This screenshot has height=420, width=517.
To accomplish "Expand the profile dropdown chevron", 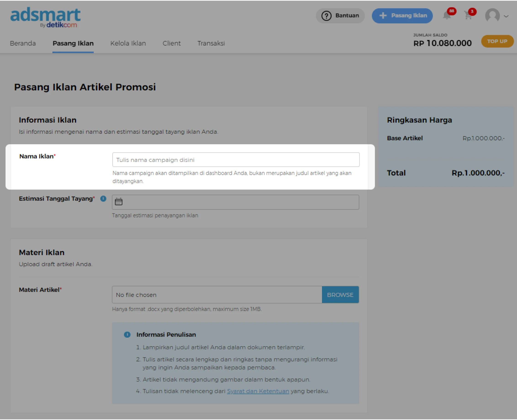I will 506,16.
